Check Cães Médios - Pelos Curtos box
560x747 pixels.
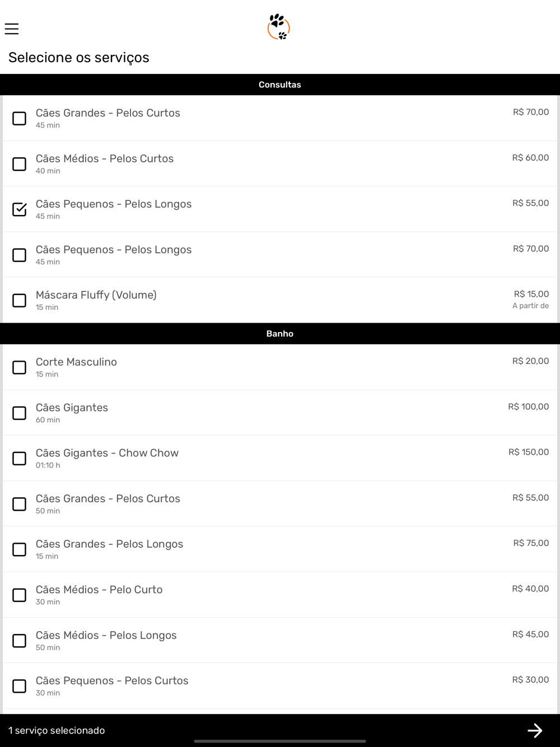[x=20, y=164]
